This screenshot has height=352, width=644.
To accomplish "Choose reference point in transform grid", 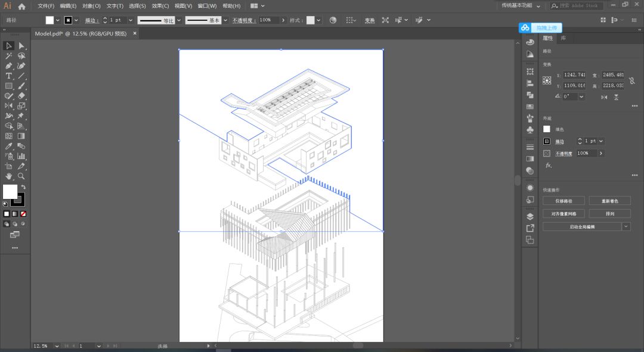I will [x=547, y=80].
